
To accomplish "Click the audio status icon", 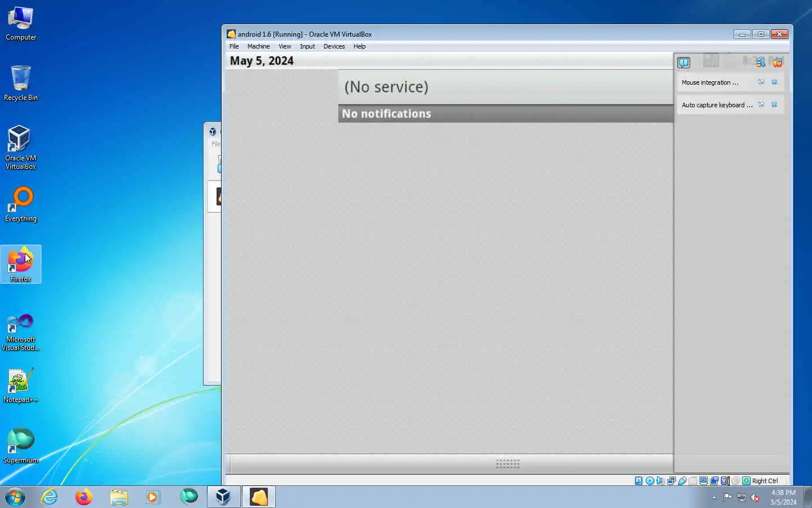I will click(x=660, y=481).
